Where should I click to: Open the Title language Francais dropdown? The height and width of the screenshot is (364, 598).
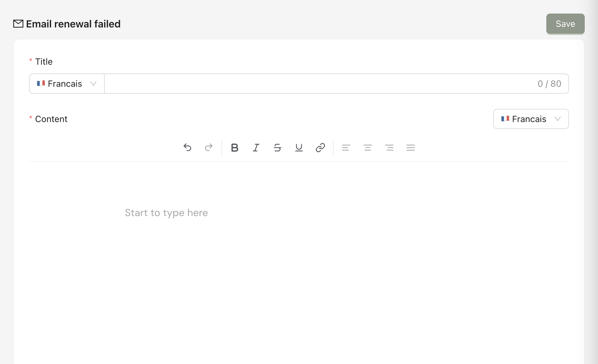[65, 84]
